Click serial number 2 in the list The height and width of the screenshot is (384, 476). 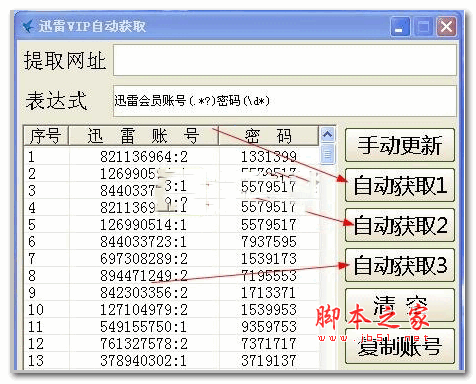coord(32,174)
